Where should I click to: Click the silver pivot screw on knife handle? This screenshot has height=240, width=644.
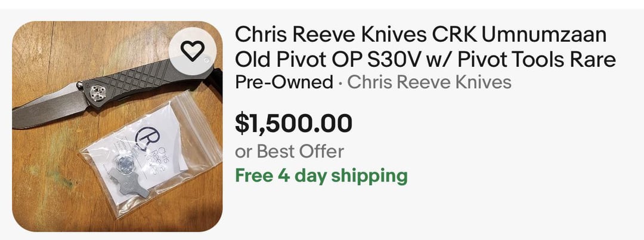[x=97, y=93]
